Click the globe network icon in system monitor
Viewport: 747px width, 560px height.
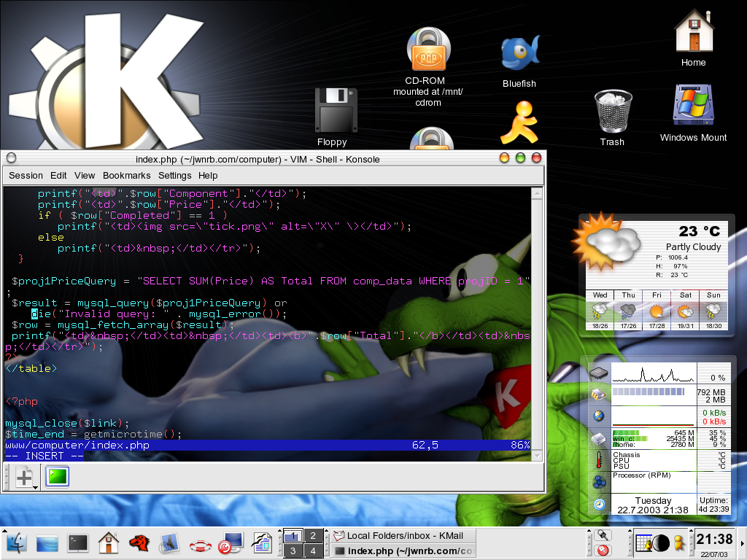(599, 416)
